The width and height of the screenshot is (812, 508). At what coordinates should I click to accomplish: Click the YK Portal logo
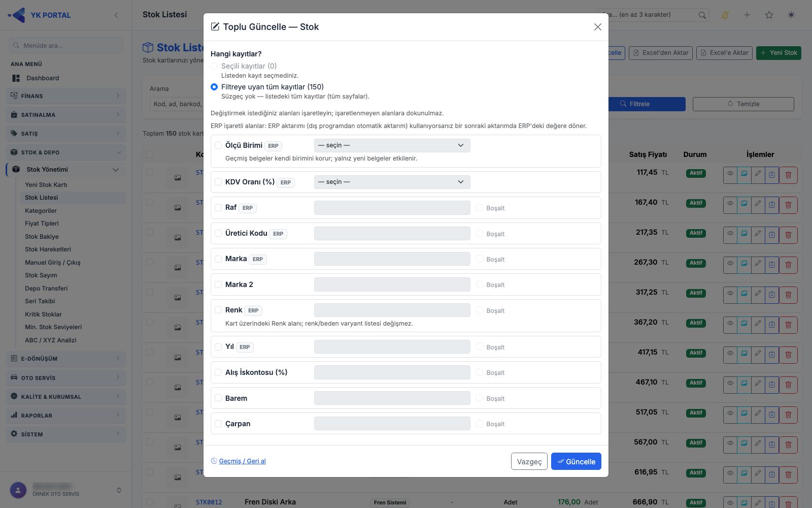coord(40,15)
